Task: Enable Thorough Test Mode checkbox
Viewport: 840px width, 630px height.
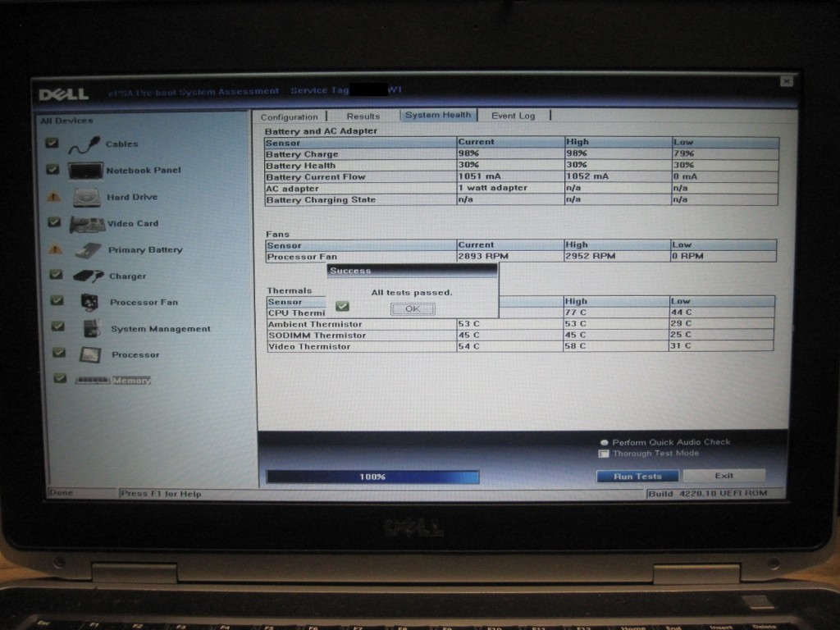Action: [x=604, y=454]
